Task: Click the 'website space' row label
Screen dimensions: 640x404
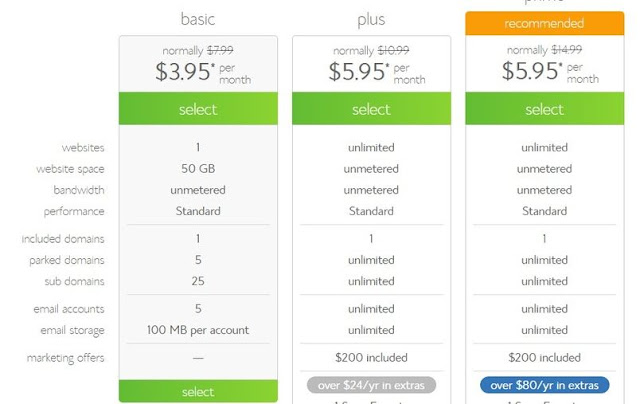Action: coord(70,169)
